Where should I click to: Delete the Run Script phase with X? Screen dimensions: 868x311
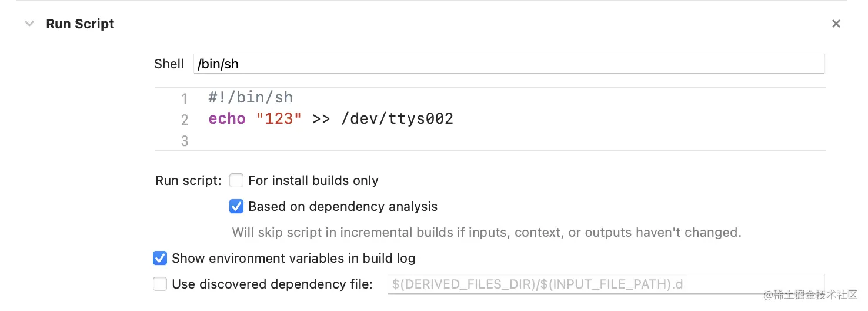click(836, 24)
